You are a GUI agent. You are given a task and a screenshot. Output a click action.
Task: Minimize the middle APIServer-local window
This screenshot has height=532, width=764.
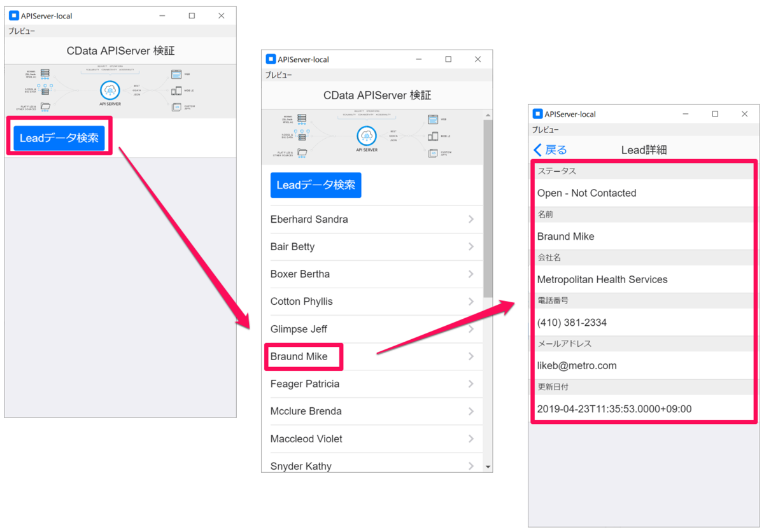tap(419, 59)
